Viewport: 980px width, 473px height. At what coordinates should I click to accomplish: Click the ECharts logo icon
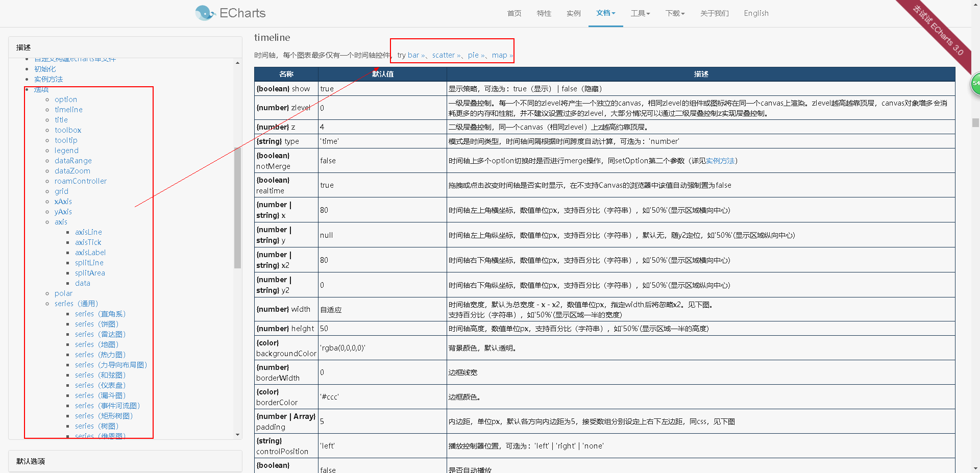tap(205, 13)
